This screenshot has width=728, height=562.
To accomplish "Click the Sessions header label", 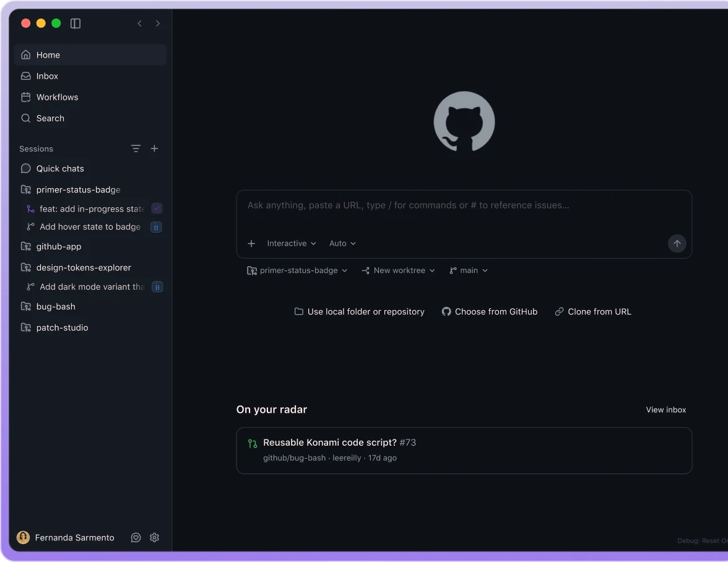I will [x=36, y=149].
